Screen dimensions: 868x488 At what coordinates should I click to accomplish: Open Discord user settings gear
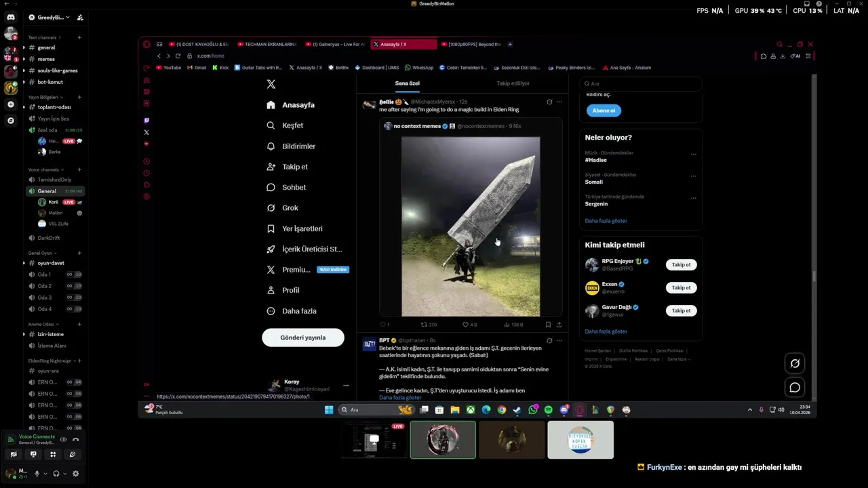[x=75, y=474]
